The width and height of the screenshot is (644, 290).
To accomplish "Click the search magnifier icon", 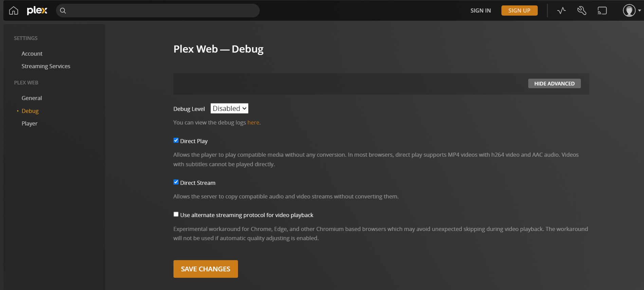I will click(x=63, y=11).
